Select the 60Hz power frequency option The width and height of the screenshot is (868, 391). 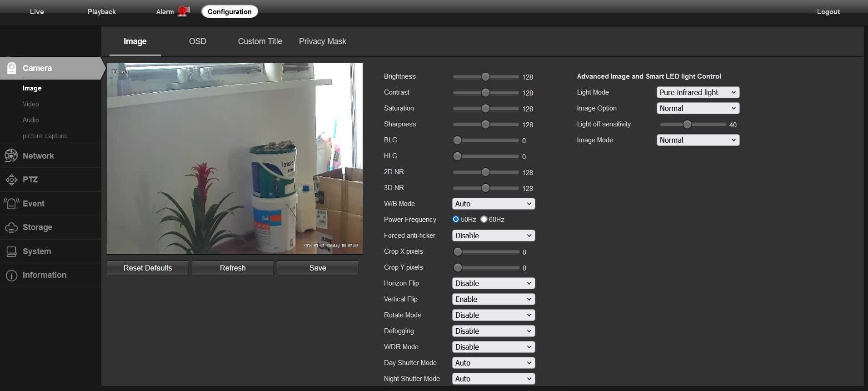pos(484,219)
